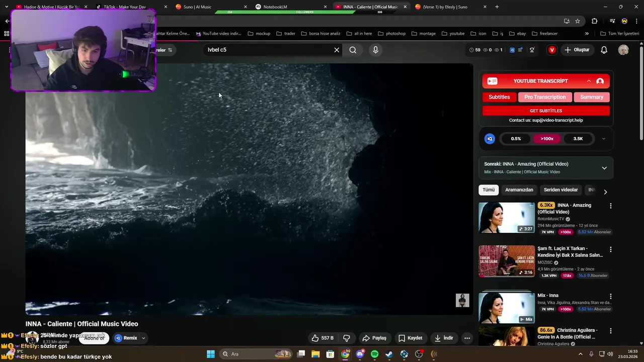Open the Mix - Inna playlist thumbnail

(507, 307)
